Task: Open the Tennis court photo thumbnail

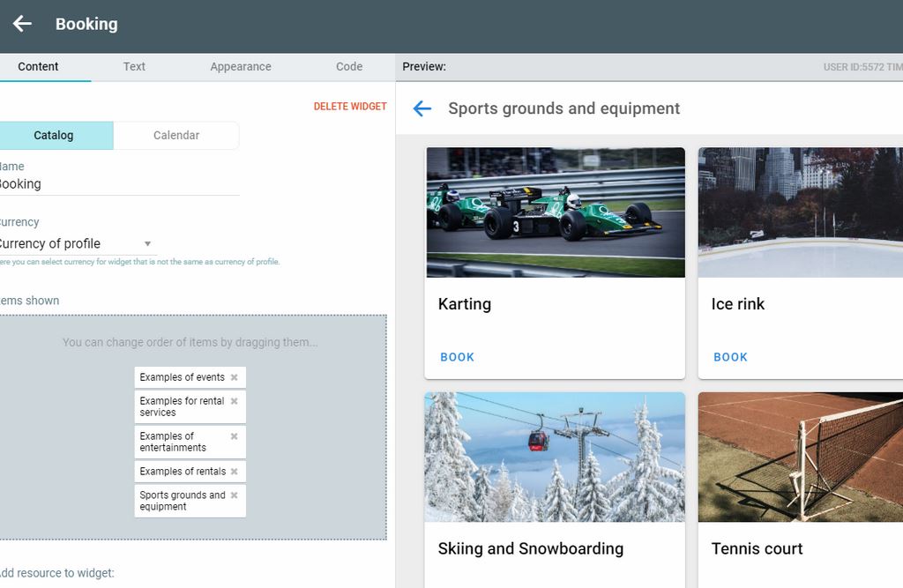Action: point(801,458)
